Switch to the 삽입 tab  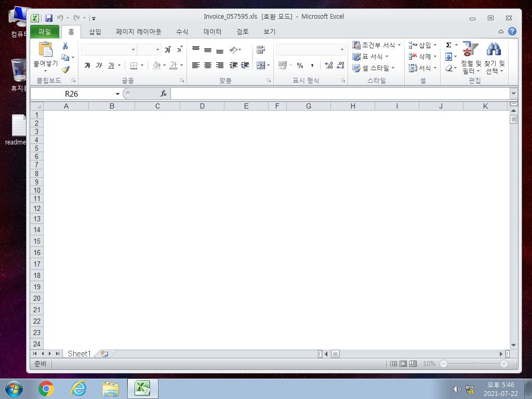pos(95,32)
